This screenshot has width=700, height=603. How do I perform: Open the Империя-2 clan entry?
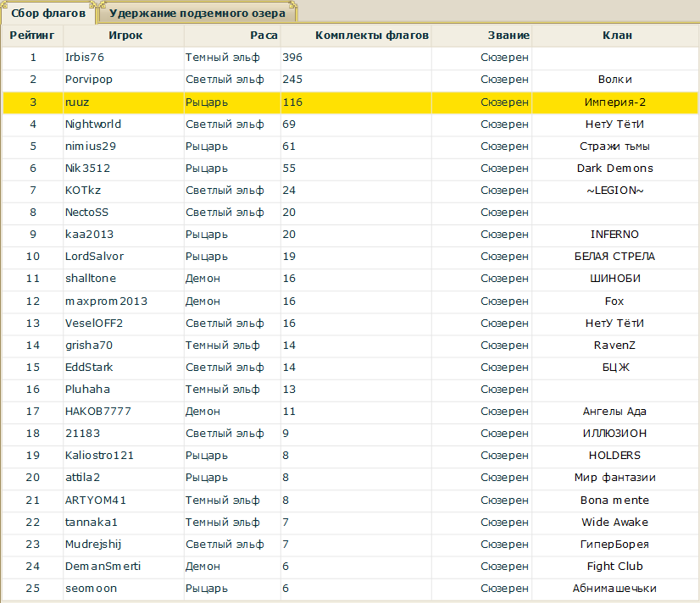pos(615,102)
